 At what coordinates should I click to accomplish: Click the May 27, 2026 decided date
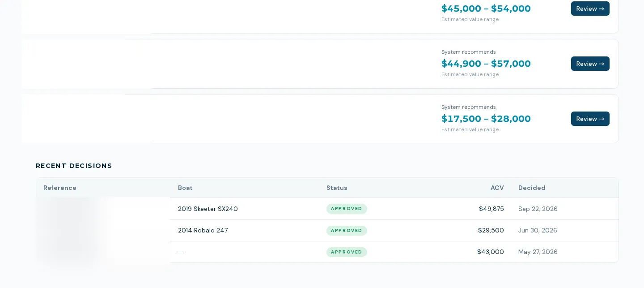click(538, 252)
